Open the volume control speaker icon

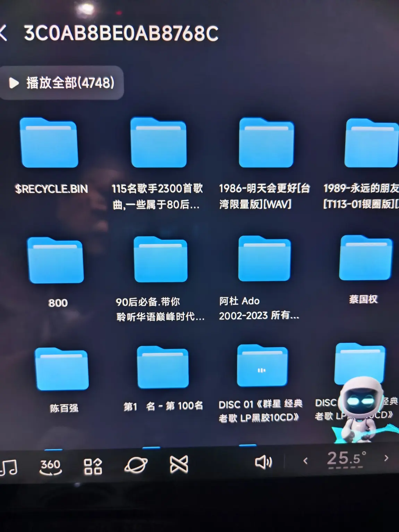click(263, 462)
